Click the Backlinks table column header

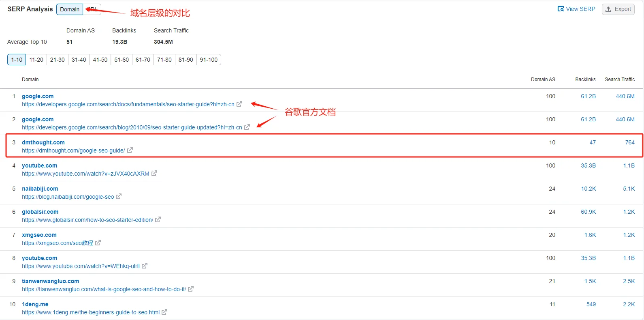tap(585, 79)
